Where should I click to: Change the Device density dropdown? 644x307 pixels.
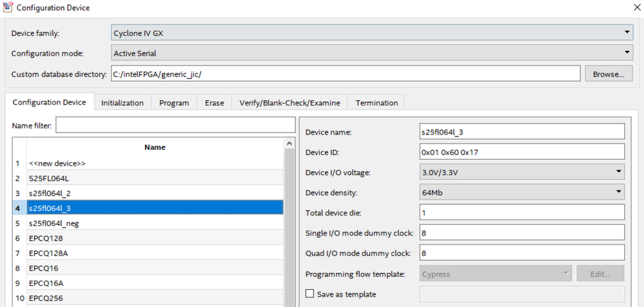[522, 192]
